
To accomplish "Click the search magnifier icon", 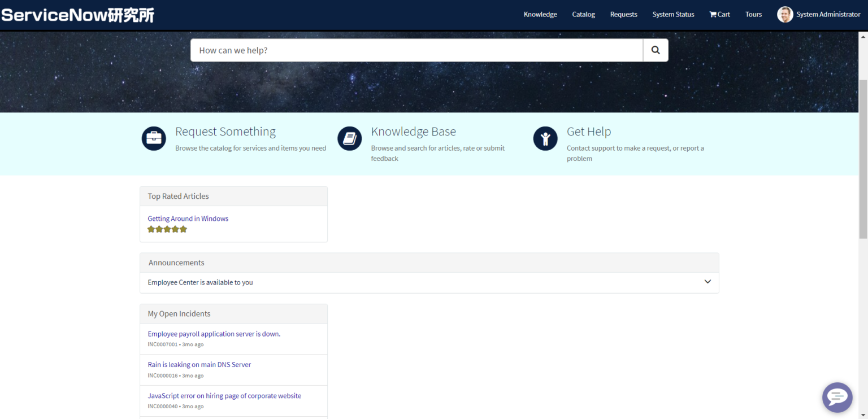I will tap(655, 50).
